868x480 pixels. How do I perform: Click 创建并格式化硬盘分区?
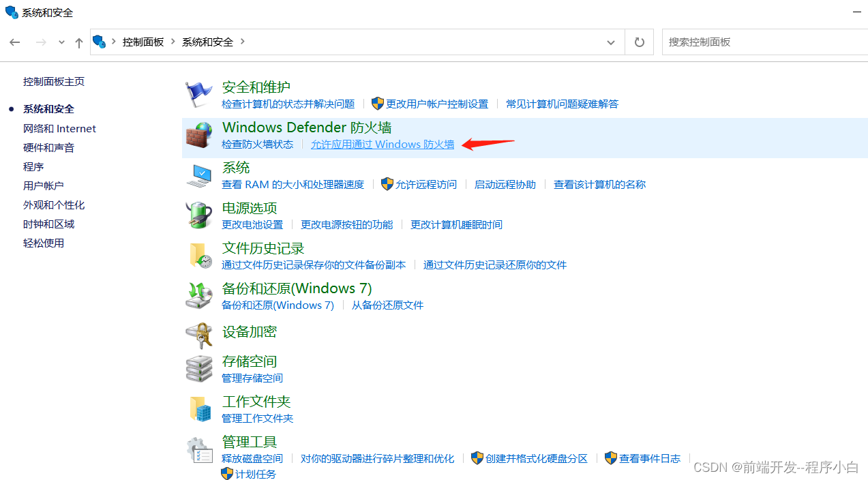pyautogui.click(x=537, y=458)
